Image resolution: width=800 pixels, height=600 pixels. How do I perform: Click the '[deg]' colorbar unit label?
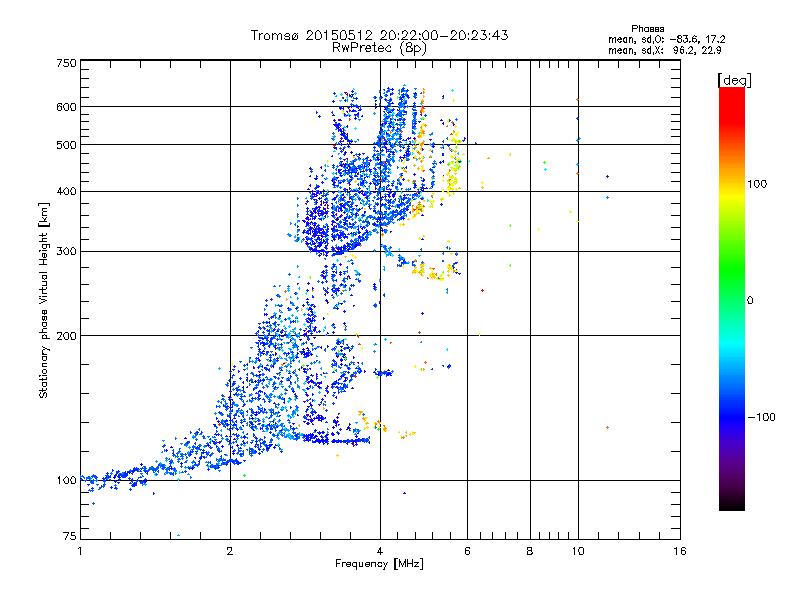tap(734, 80)
